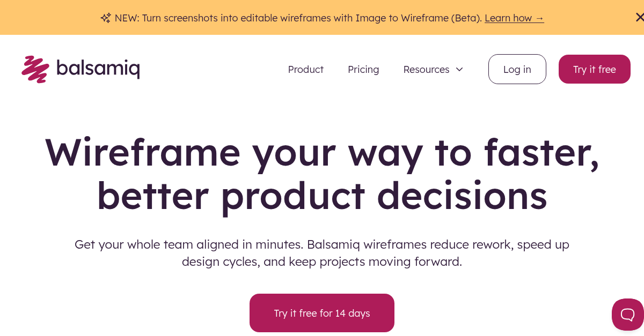Navigate to the Product menu item
The image size is (644, 336).
point(305,69)
